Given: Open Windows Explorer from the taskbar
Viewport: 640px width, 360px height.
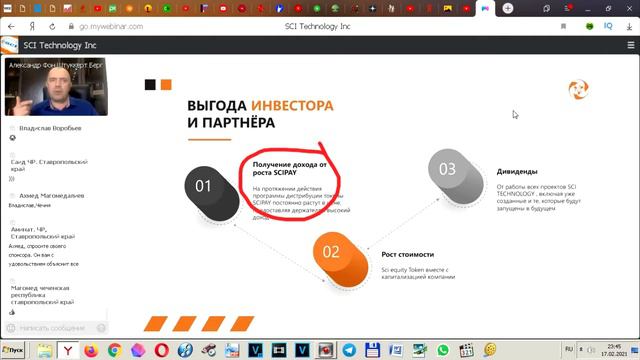Looking at the screenshot, I should pos(44,350).
